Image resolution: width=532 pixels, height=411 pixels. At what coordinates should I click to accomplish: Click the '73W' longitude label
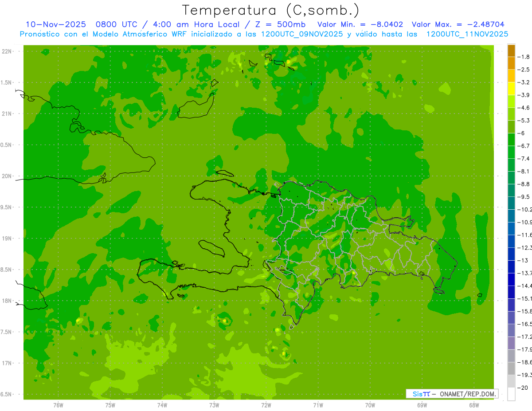(214, 405)
